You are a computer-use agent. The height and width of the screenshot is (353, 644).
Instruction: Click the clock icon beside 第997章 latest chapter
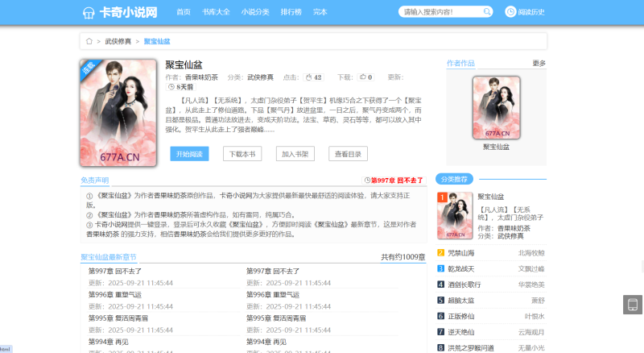pyautogui.click(x=368, y=181)
